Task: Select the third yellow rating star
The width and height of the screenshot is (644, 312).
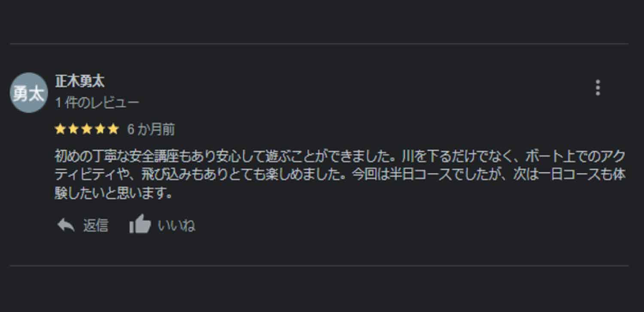Action: (86, 129)
